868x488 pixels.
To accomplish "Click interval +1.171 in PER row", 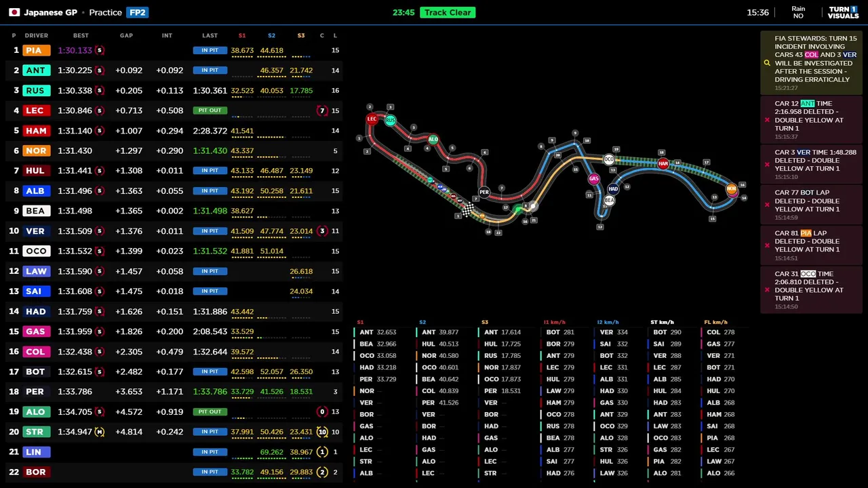I will pyautogui.click(x=170, y=392).
